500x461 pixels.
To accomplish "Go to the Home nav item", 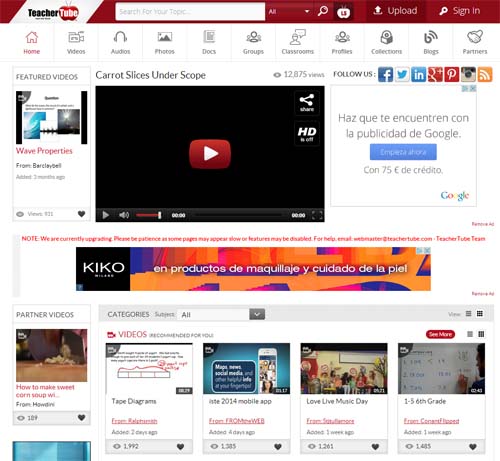I will (32, 42).
